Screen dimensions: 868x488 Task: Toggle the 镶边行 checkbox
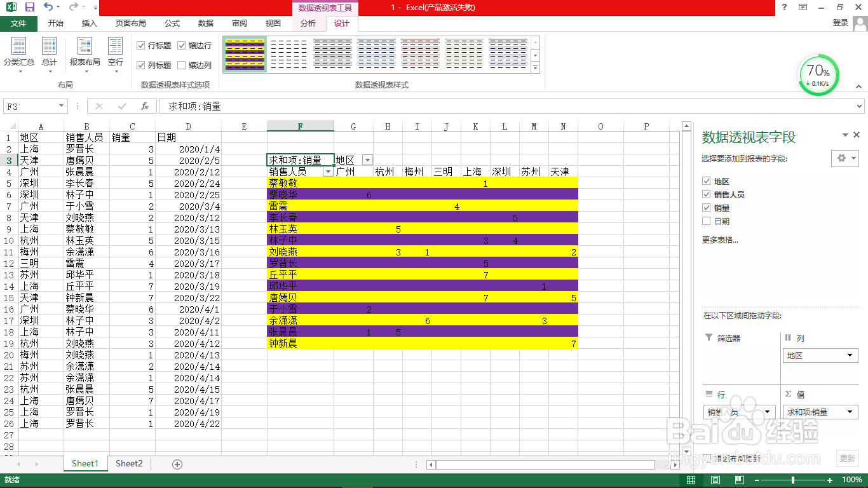click(x=182, y=46)
